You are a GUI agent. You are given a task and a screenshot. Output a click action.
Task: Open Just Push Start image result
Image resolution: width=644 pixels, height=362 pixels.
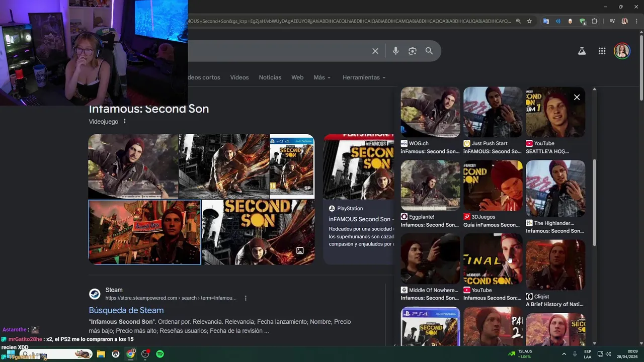[x=493, y=121]
